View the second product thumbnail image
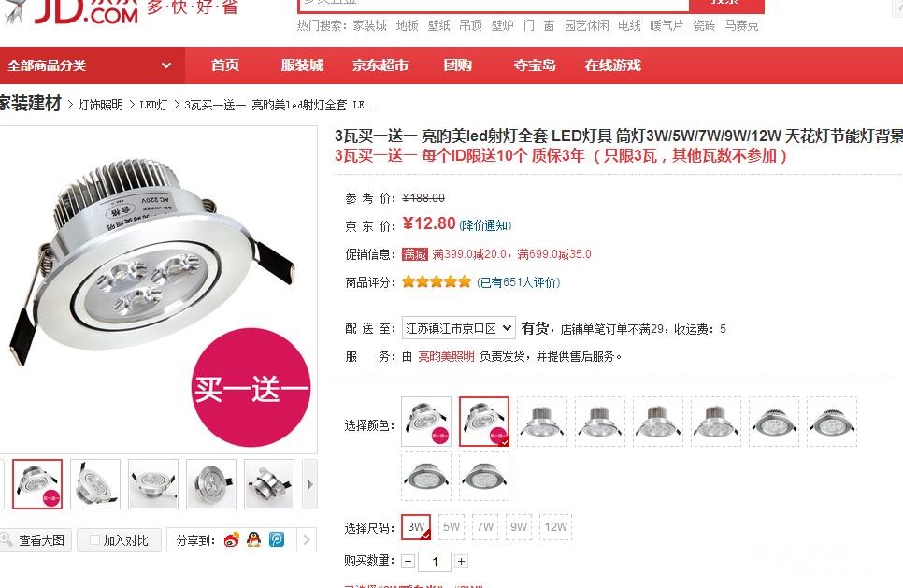Screen dimensions: 903x588 pyautogui.click(x=95, y=484)
